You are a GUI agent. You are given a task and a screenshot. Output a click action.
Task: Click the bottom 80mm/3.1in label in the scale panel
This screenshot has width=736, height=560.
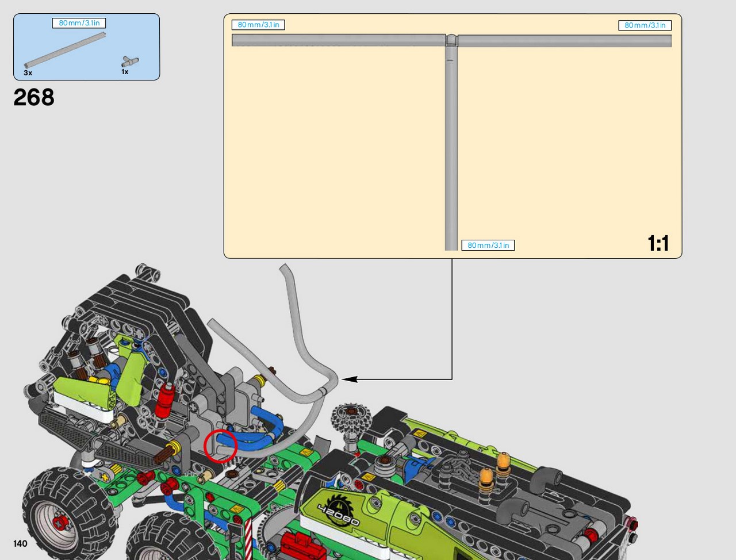point(488,246)
